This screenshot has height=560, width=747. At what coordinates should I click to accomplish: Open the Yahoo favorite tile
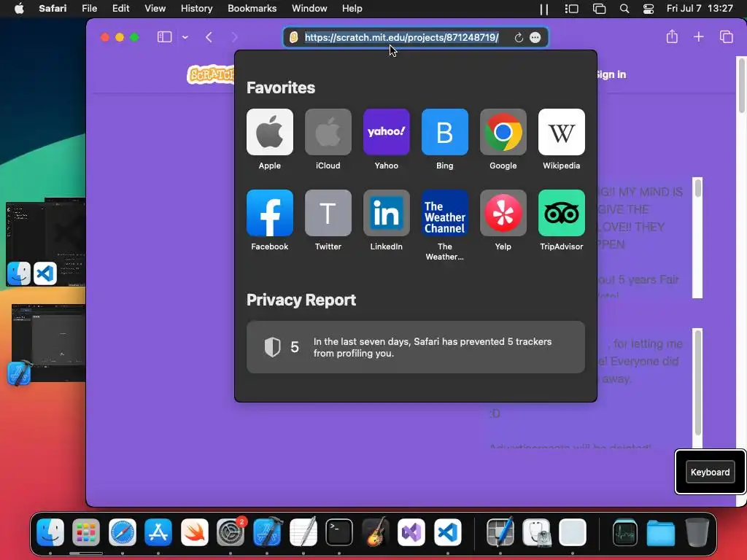click(x=387, y=132)
